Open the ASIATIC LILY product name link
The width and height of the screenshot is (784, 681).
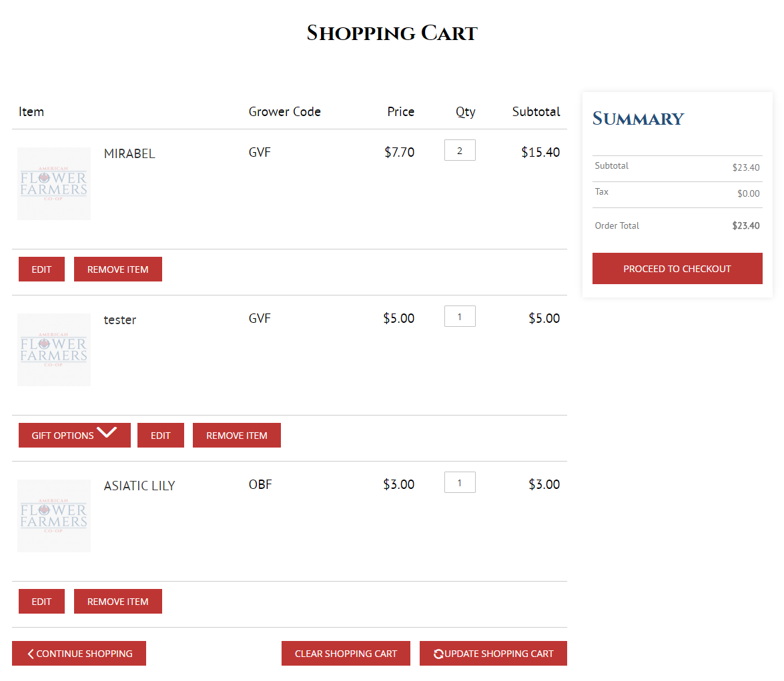click(x=139, y=486)
